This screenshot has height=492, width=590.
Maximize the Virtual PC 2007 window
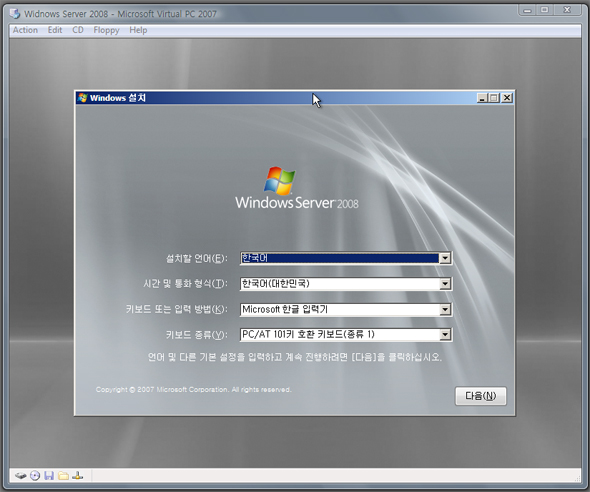point(544,10)
